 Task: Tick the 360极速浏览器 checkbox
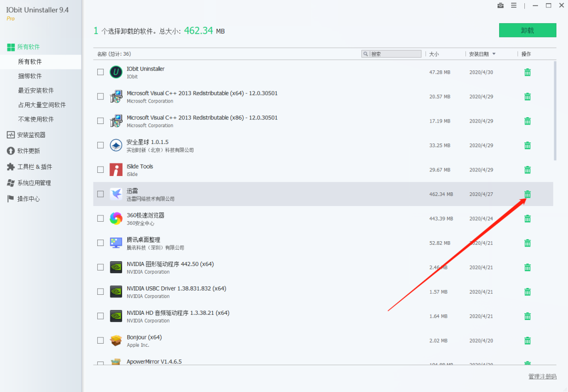point(100,218)
